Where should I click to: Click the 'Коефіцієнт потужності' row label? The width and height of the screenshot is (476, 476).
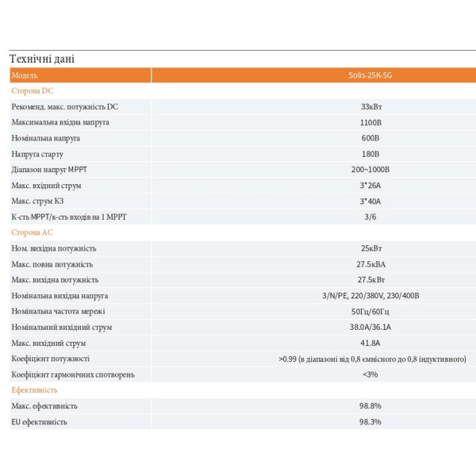click(51, 359)
